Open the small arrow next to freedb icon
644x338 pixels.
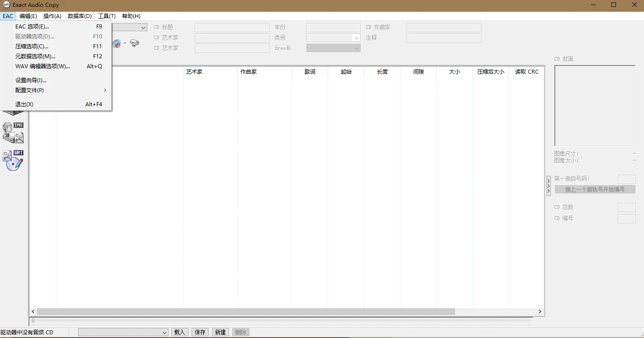(x=125, y=43)
